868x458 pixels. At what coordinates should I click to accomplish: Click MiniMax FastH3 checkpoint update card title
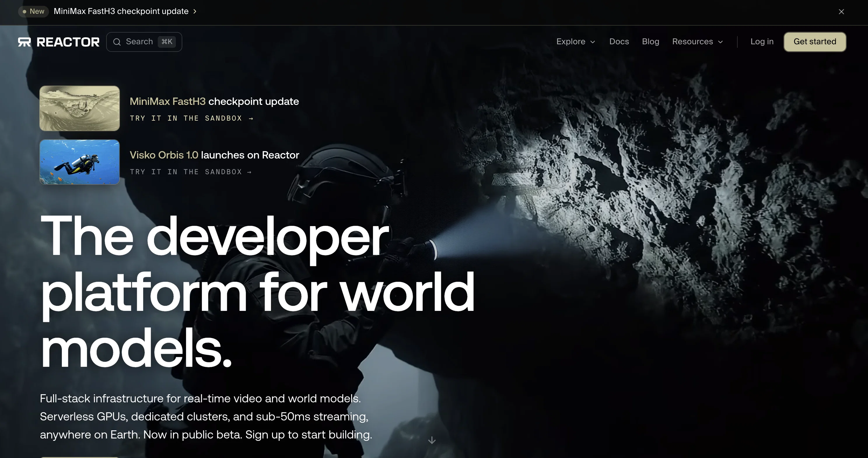[214, 101]
